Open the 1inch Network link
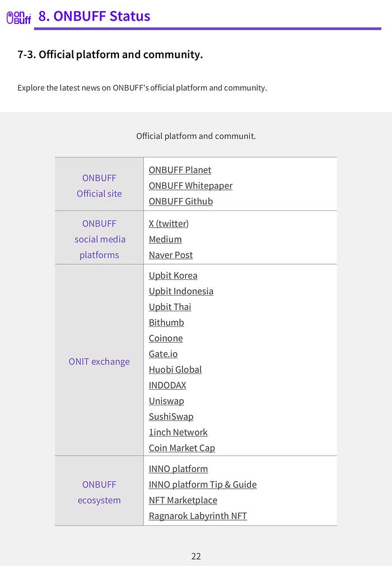Image resolution: width=392 pixels, height=566 pixels. (x=178, y=432)
